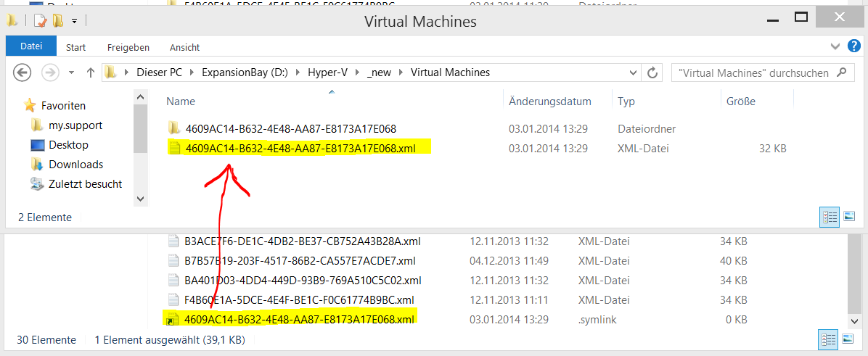
Task: Open the address bar history dropdown
Action: pos(634,73)
